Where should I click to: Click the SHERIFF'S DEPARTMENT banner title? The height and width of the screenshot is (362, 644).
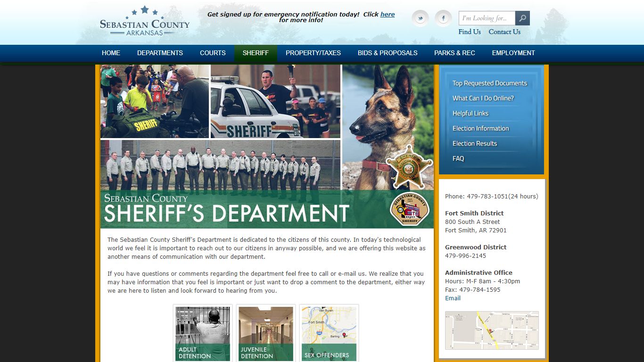[x=226, y=213]
